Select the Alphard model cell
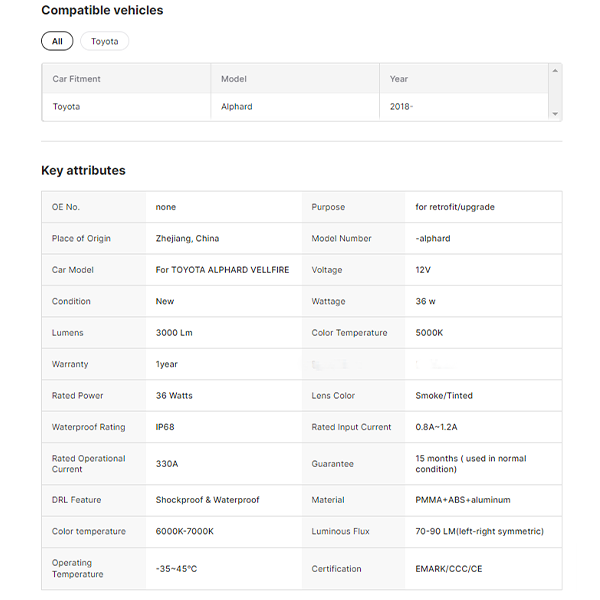Screen dimensions: 600x600 coord(236,106)
